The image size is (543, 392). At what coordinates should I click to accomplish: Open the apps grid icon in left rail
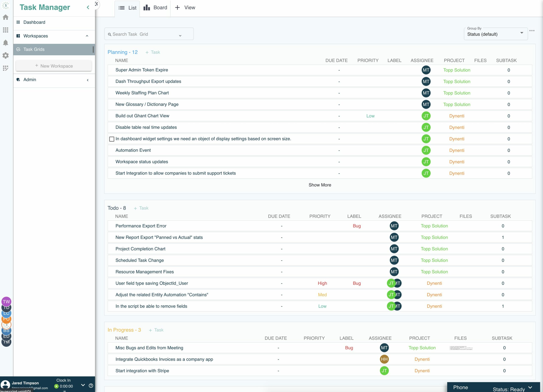(x=6, y=30)
